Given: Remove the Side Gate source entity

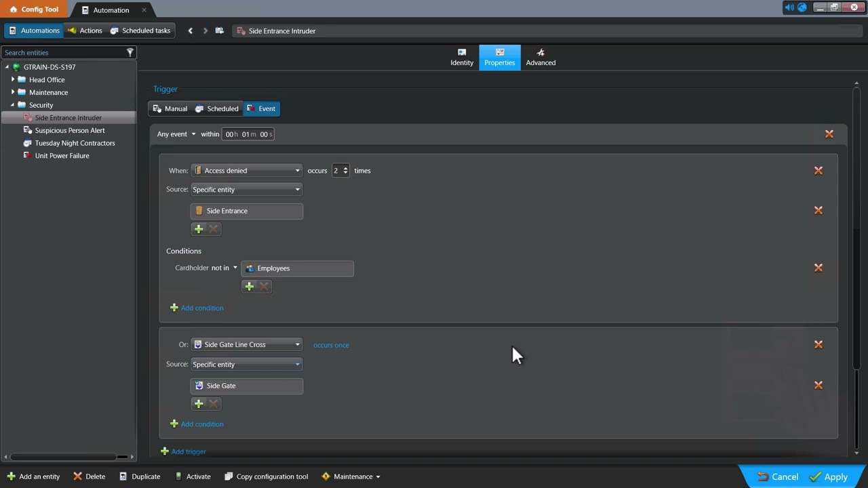Looking at the screenshot, I should click(x=818, y=385).
